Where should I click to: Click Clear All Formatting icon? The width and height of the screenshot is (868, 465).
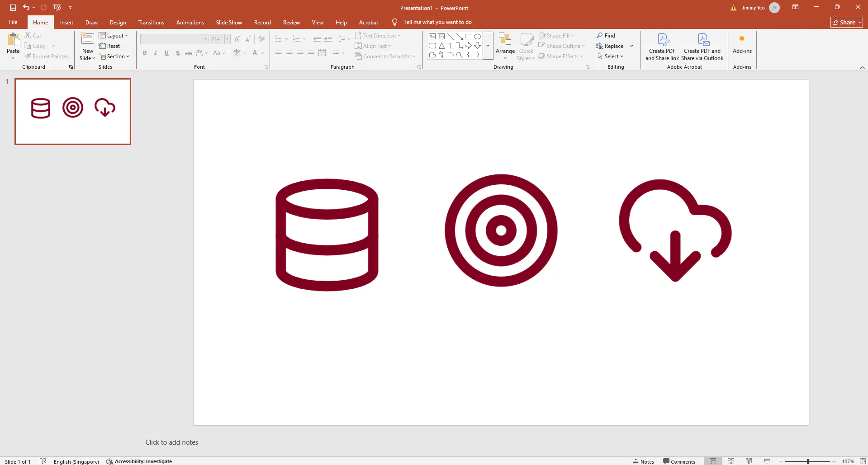pyautogui.click(x=261, y=39)
